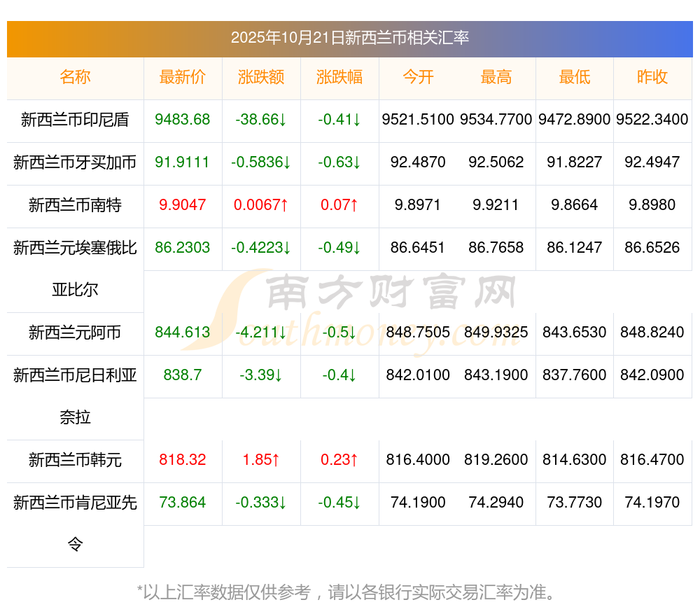The image size is (700, 614).
Task: Select the 新西兰元阿币 currency pair
Action: coord(75,333)
